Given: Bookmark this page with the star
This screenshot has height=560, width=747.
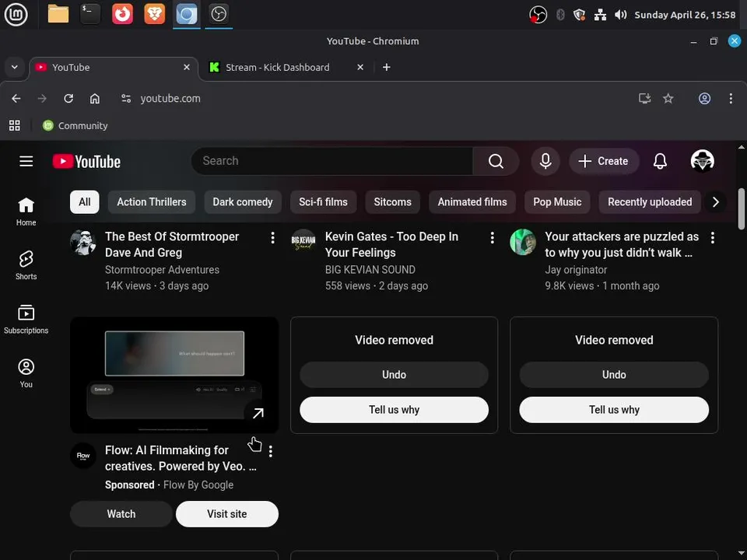Looking at the screenshot, I should point(668,98).
